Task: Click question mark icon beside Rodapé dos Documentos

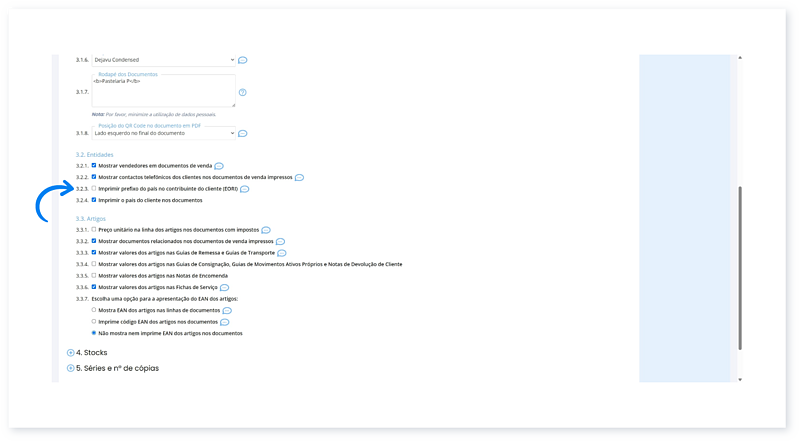Action: pyautogui.click(x=242, y=92)
